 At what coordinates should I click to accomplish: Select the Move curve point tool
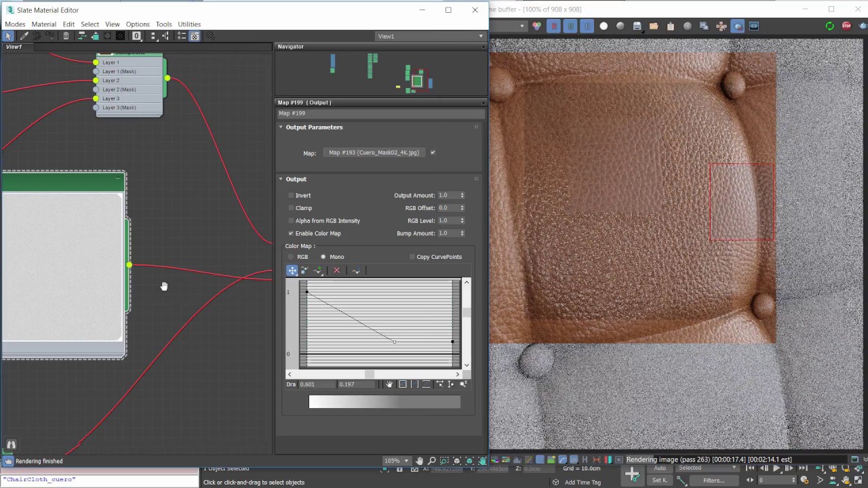(292, 270)
